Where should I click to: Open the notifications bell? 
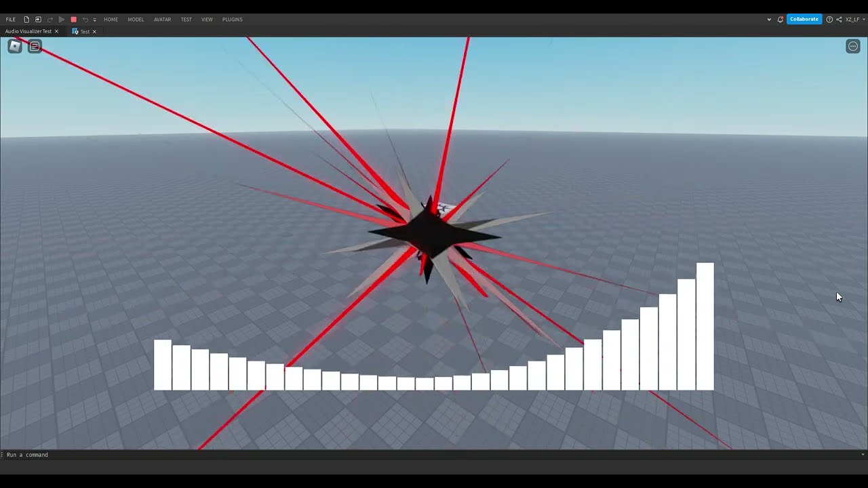(x=781, y=20)
